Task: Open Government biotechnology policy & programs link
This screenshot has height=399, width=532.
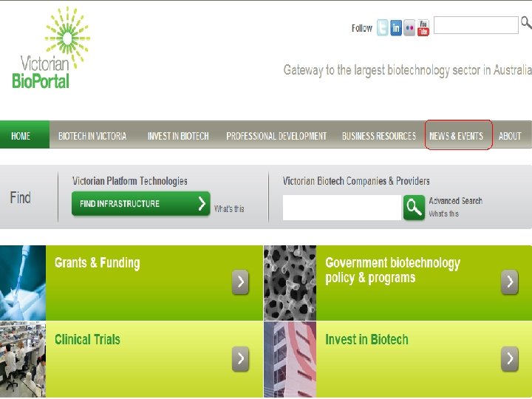Action: pyautogui.click(x=392, y=270)
